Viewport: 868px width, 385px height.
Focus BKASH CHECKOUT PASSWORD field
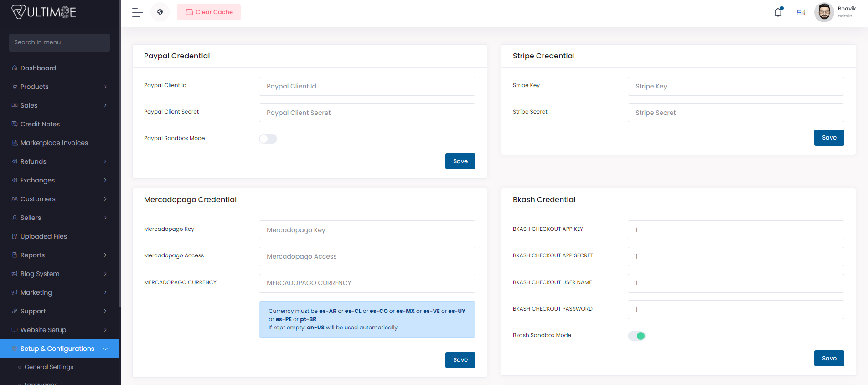(x=736, y=310)
